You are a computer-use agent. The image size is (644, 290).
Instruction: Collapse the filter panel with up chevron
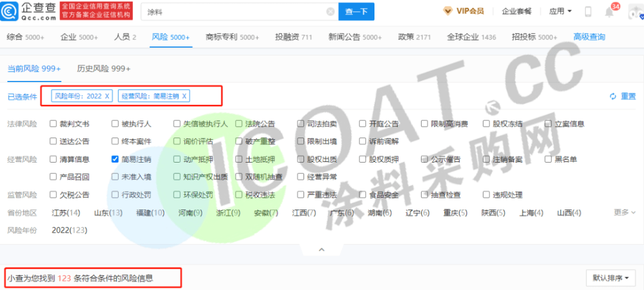click(x=321, y=250)
